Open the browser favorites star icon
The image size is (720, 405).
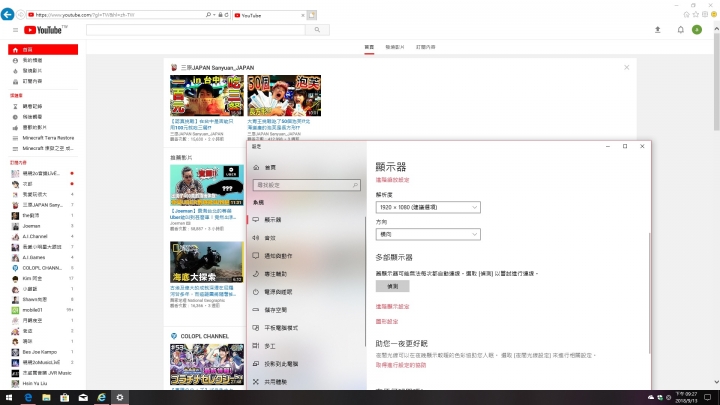coord(696,15)
